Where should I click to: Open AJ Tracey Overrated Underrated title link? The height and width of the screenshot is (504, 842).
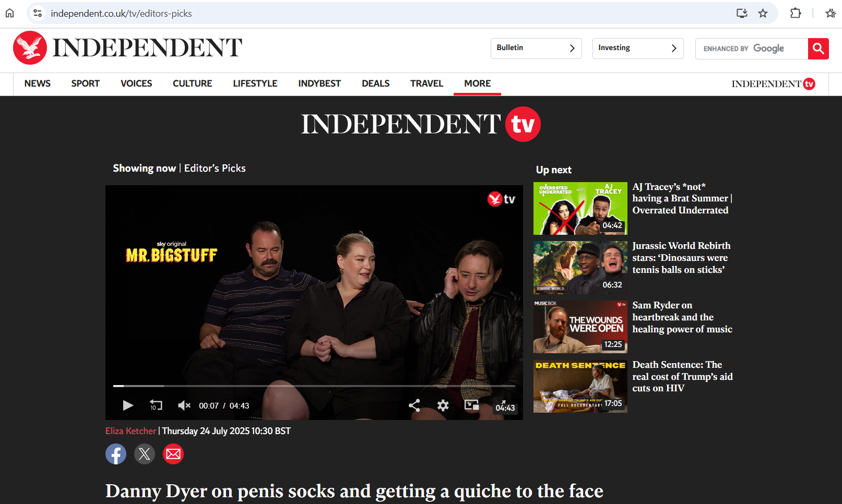pos(683,199)
